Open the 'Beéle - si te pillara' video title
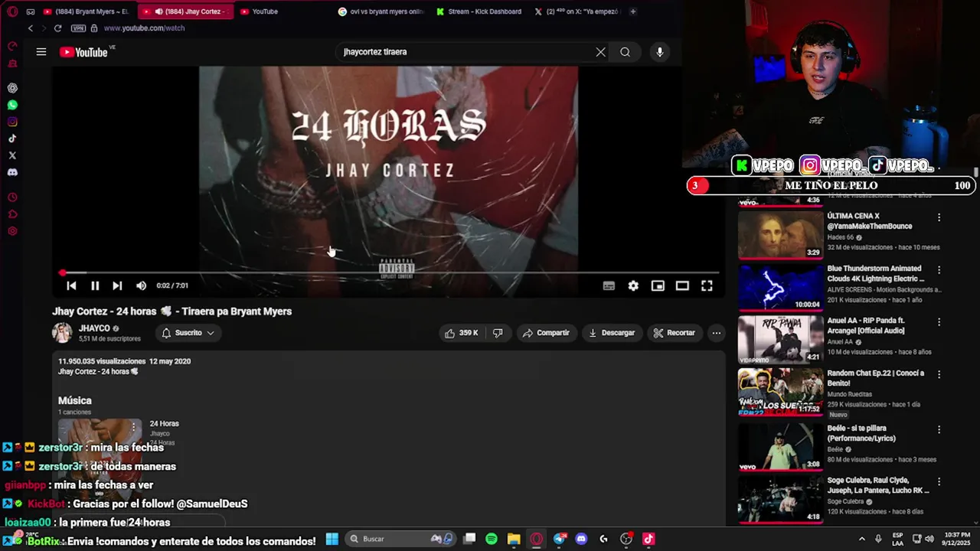The image size is (980, 551). tap(861, 433)
